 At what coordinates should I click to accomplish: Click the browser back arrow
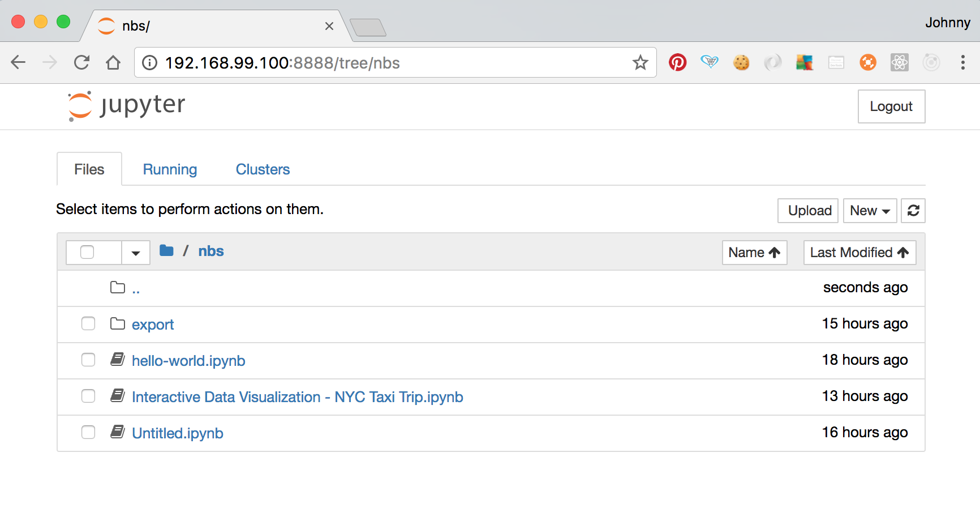pos(19,62)
